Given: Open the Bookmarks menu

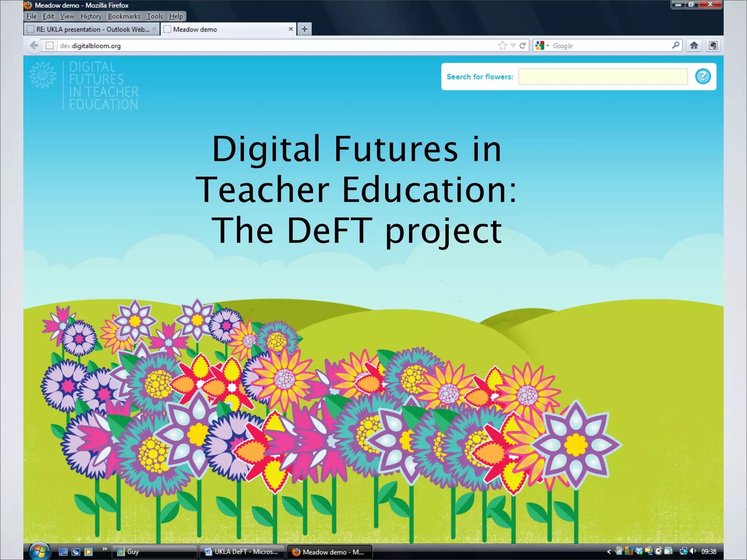Looking at the screenshot, I should pos(124,16).
